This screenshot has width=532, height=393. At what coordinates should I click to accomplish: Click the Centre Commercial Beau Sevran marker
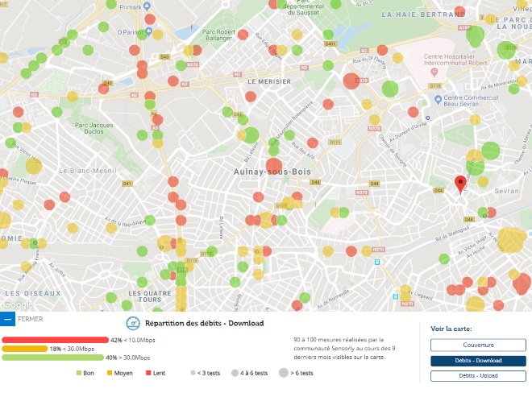tap(438, 99)
